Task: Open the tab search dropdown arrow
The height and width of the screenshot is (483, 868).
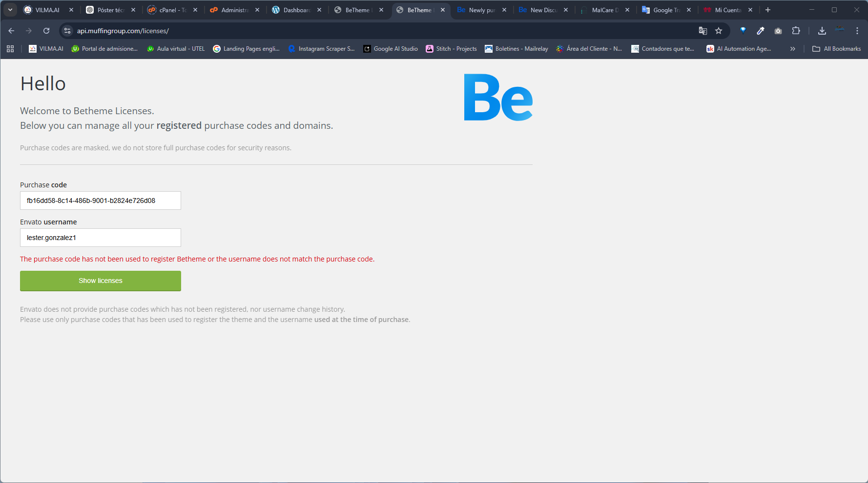Action: [10, 10]
